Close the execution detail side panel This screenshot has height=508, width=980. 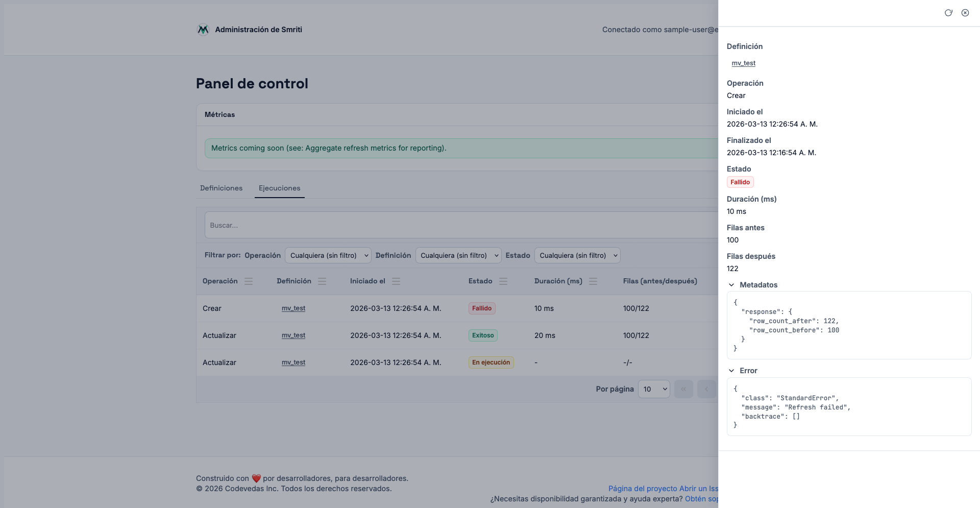(x=965, y=13)
